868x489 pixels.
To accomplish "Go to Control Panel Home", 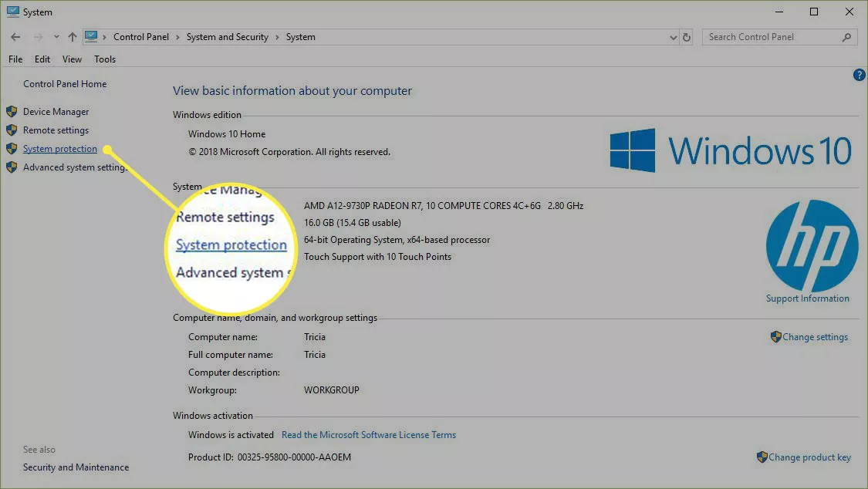I will click(65, 84).
